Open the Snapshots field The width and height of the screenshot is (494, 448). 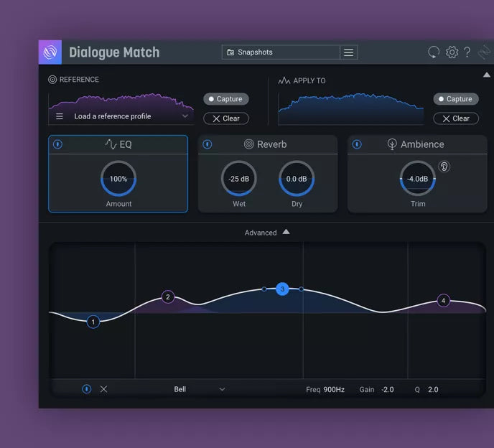pos(281,52)
